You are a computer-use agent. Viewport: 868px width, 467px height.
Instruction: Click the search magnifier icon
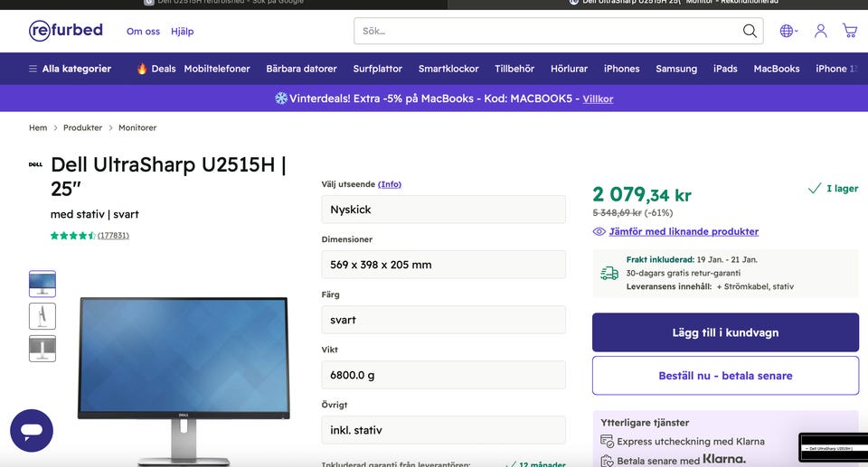(x=750, y=31)
